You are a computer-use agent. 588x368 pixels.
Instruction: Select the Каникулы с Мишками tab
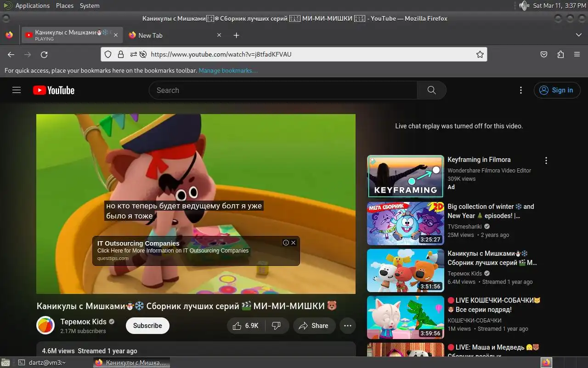(x=72, y=35)
